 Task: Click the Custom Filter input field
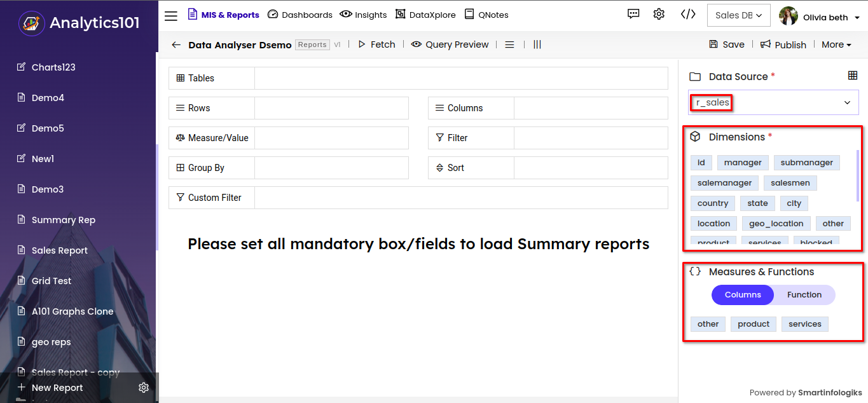[x=460, y=198]
